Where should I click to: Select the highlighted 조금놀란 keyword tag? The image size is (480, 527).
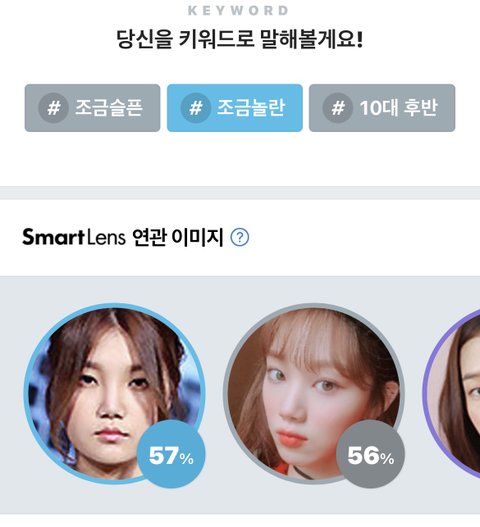point(235,108)
